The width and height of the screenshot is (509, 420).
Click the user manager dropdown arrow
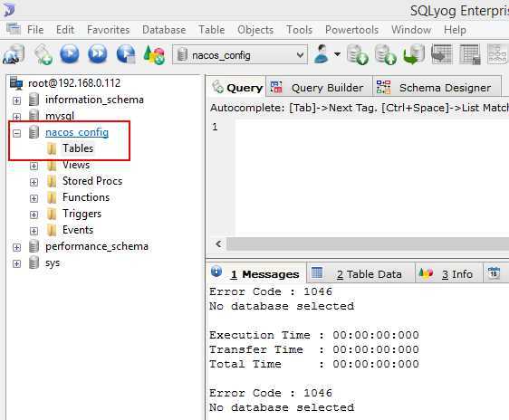pos(337,54)
